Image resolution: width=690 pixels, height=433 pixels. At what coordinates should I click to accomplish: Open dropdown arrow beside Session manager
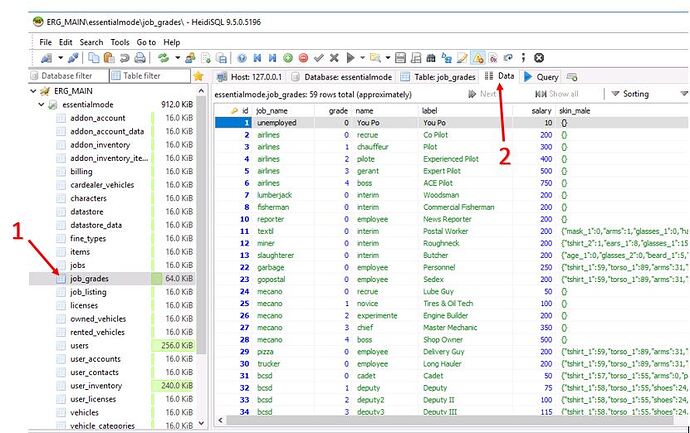coord(60,58)
